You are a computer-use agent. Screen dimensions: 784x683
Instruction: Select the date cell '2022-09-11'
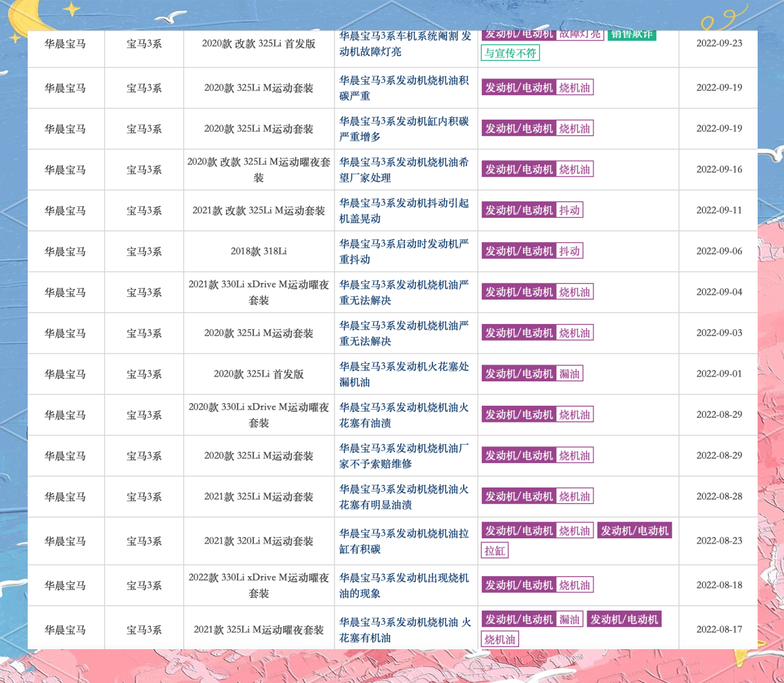pos(719,210)
